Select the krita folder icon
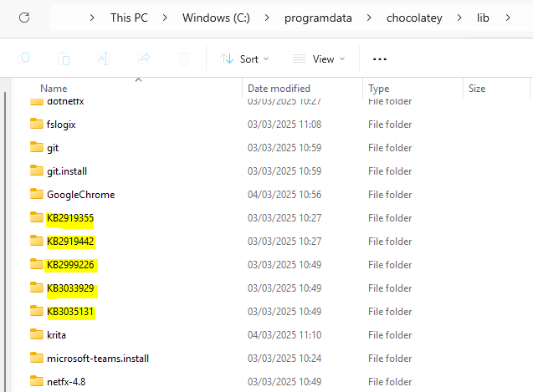Viewport: 533px width, 392px height. point(36,334)
